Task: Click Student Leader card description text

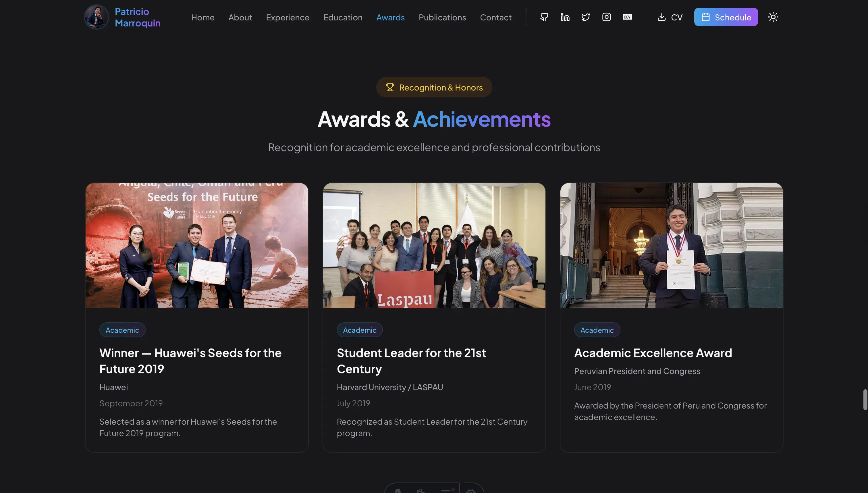Action: (x=432, y=427)
